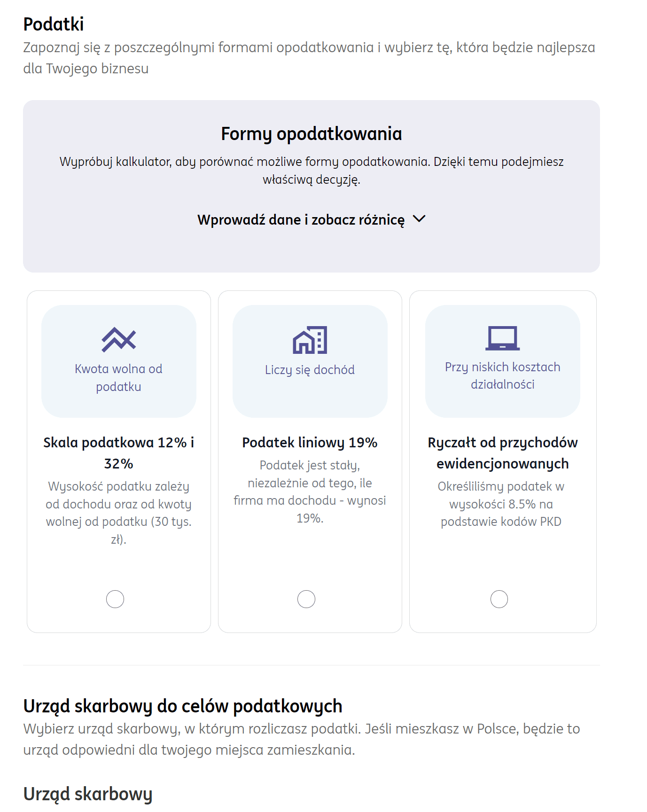Screen dimensions: 647x812
Task: Choose the Ryczałt od przychodów ewidencjonowanych radio
Action: click(x=499, y=599)
